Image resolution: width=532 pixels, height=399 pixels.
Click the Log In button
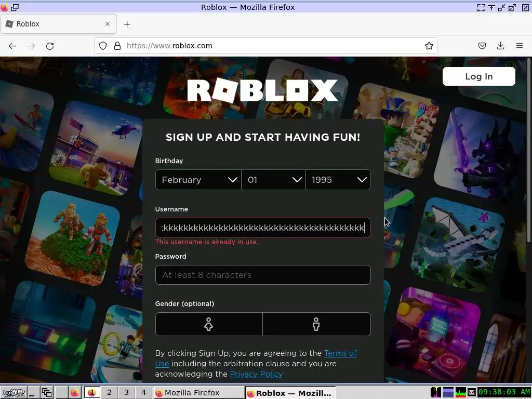478,76
